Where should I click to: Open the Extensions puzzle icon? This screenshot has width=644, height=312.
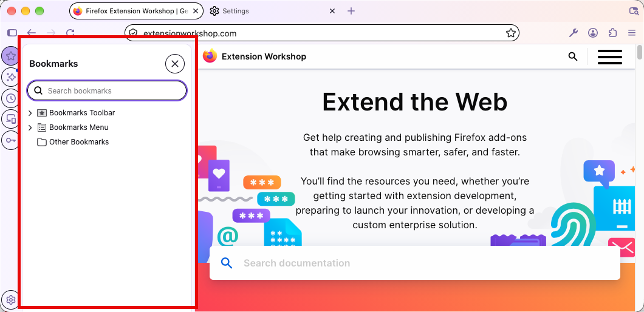pos(612,33)
